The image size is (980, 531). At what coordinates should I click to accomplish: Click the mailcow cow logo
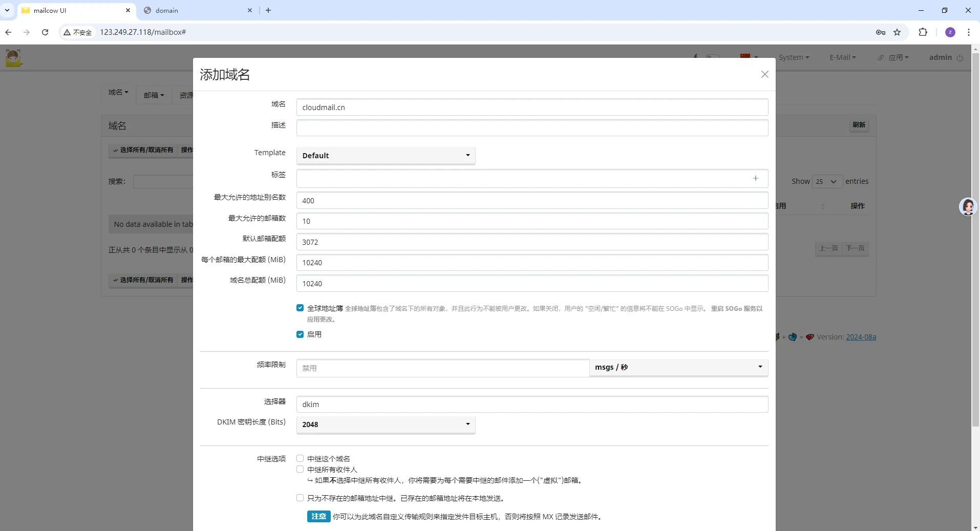tap(14, 57)
